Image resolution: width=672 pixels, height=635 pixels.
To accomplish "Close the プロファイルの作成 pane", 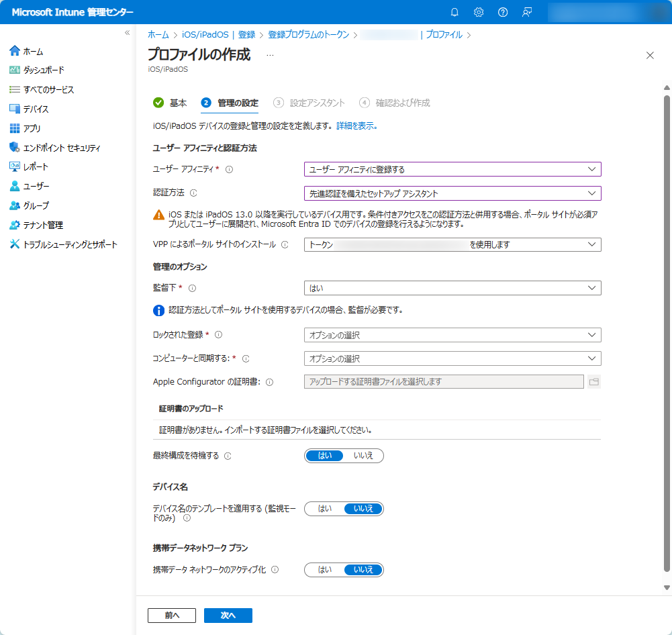I will click(650, 55).
